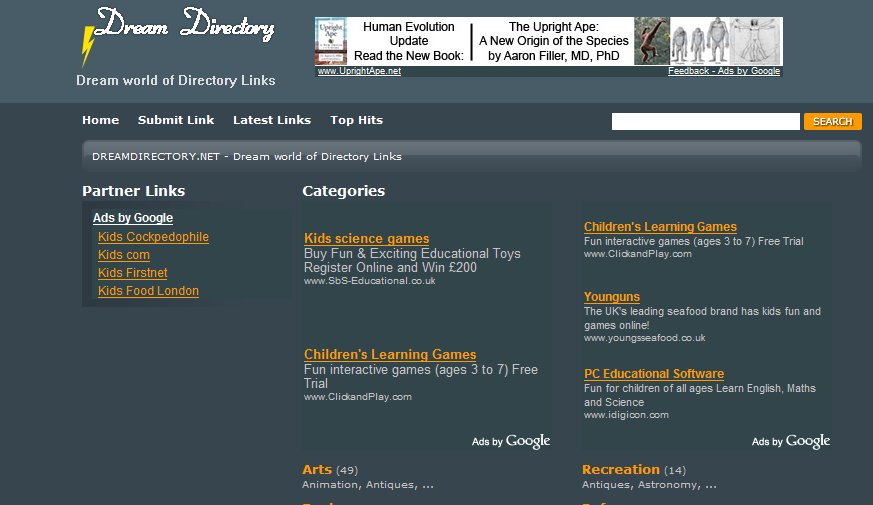Open the Kids science games ad
Viewport: 873px width, 505px height.
[366, 238]
